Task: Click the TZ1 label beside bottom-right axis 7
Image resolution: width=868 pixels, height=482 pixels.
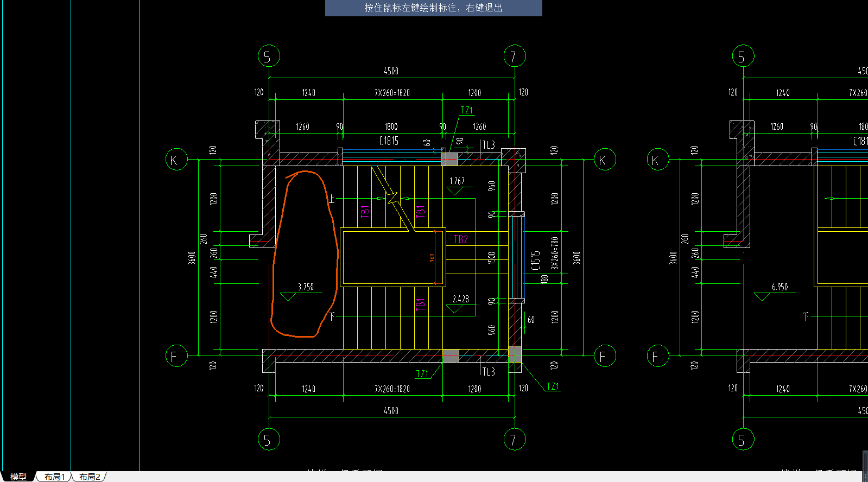Action: tap(553, 386)
